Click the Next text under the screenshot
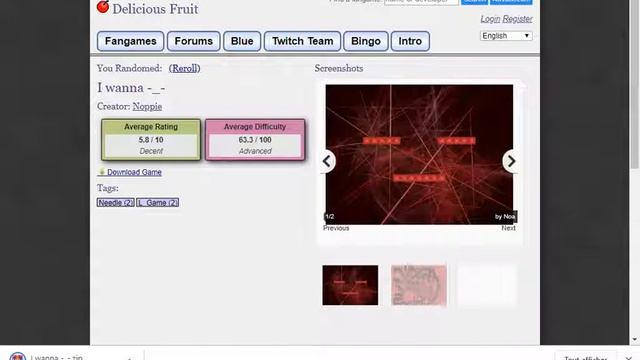 tap(509, 228)
